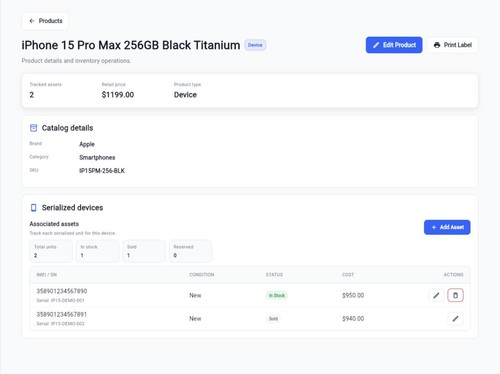Click the product title heading
500x374 pixels.
[131, 45]
